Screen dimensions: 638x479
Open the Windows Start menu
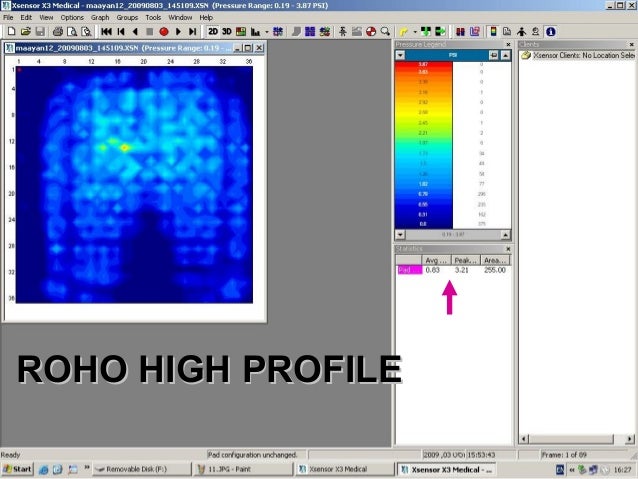coord(17,469)
